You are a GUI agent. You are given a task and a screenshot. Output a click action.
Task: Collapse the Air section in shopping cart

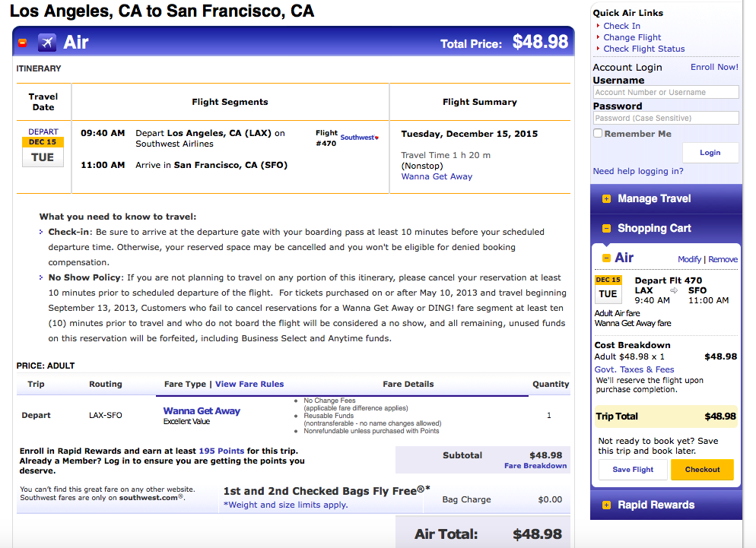click(x=607, y=258)
